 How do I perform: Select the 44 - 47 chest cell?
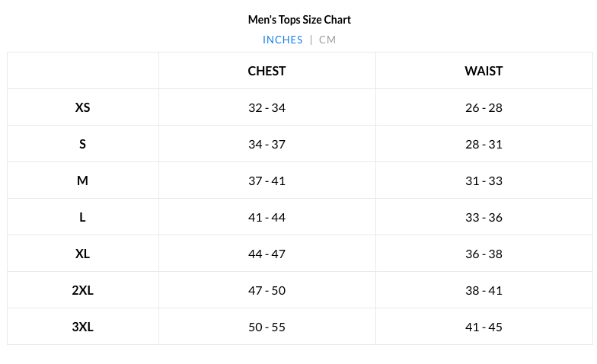click(267, 254)
